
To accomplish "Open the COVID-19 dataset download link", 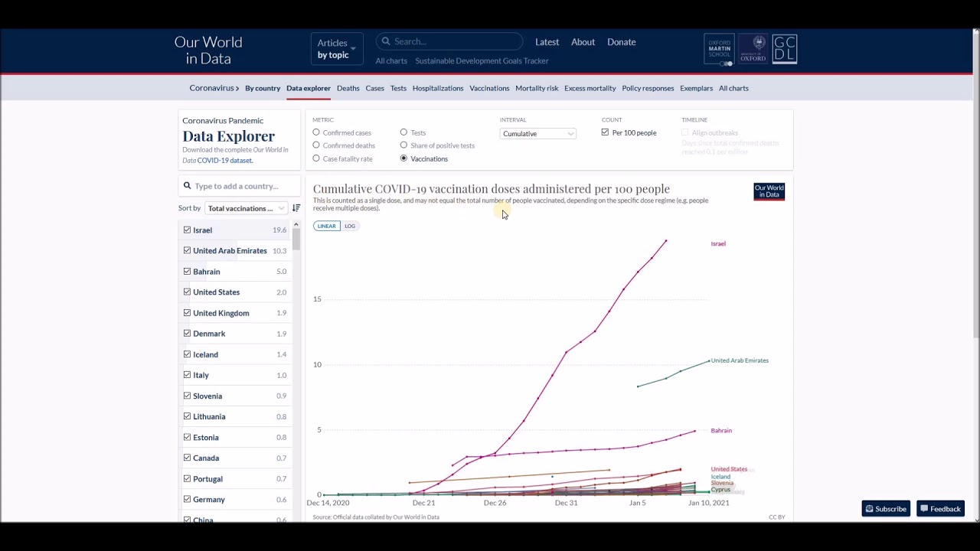I will [x=224, y=161].
